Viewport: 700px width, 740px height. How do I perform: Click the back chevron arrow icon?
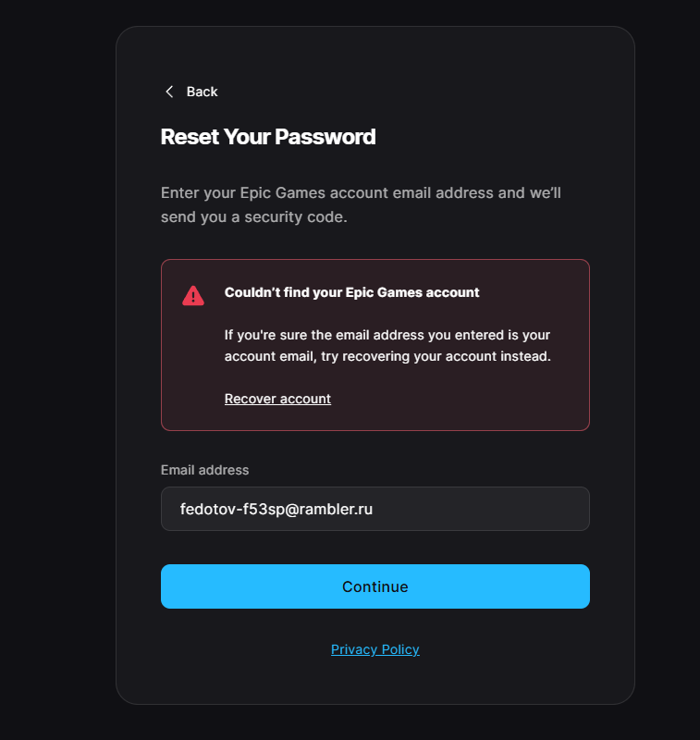[x=169, y=92]
